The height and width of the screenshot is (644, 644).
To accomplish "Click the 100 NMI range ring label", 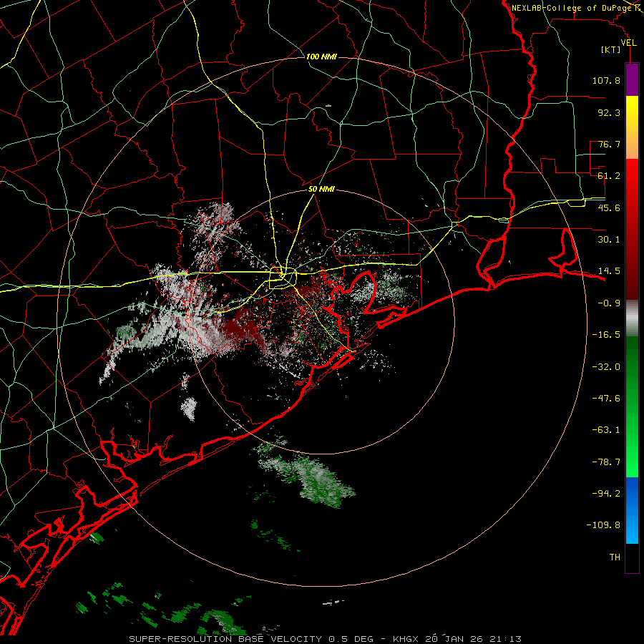I will click(x=321, y=57).
